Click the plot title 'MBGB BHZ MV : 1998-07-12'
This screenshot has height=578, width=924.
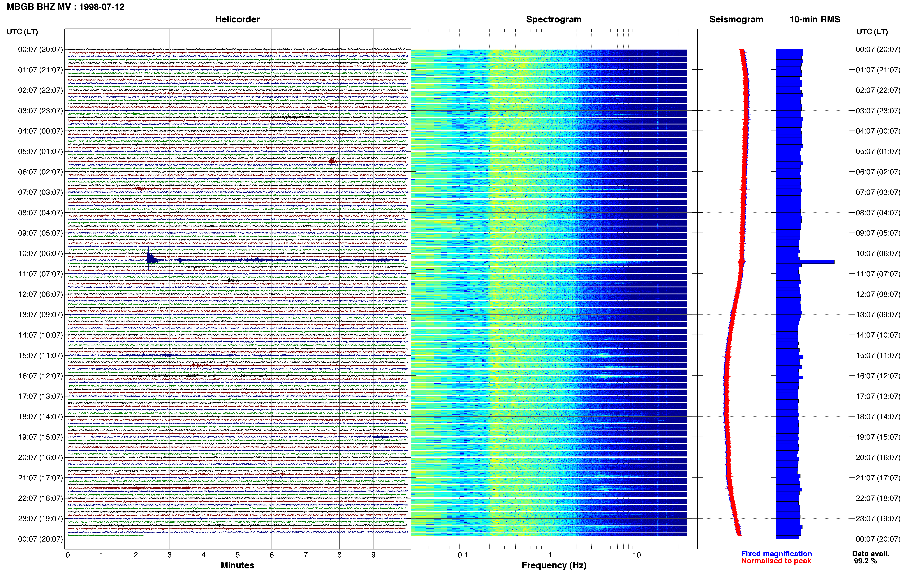(x=65, y=7)
